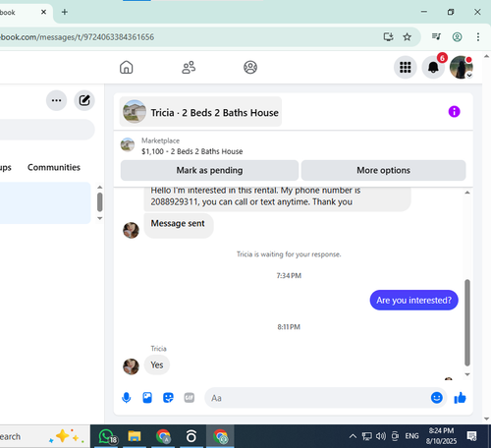Open File Explorer from the taskbar
This screenshot has height=448, width=491.
point(135,436)
